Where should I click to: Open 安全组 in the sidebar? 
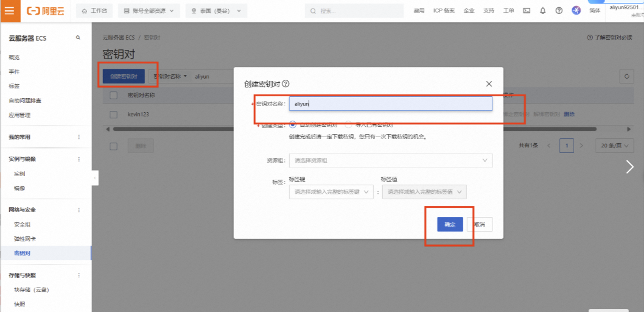tap(23, 224)
